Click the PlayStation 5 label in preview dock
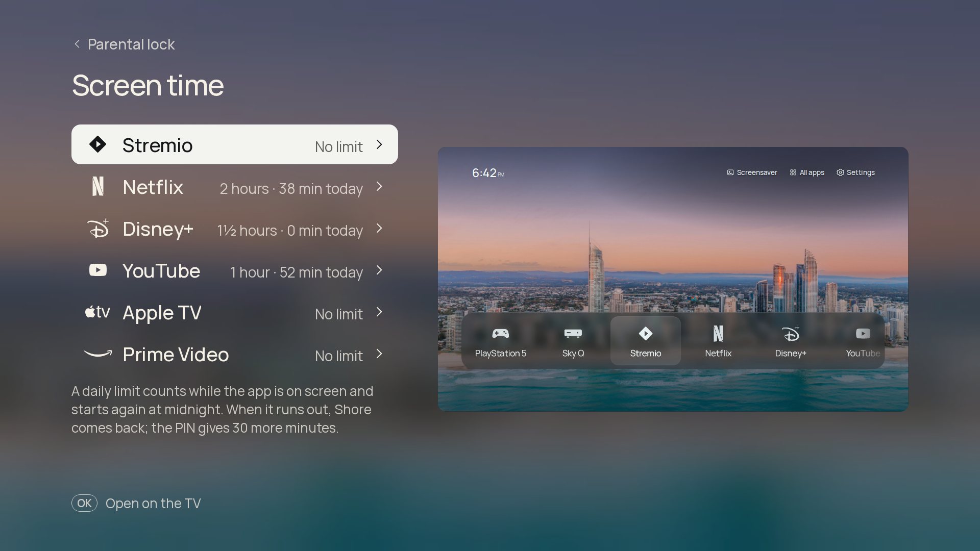980x551 pixels. point(500,354)
